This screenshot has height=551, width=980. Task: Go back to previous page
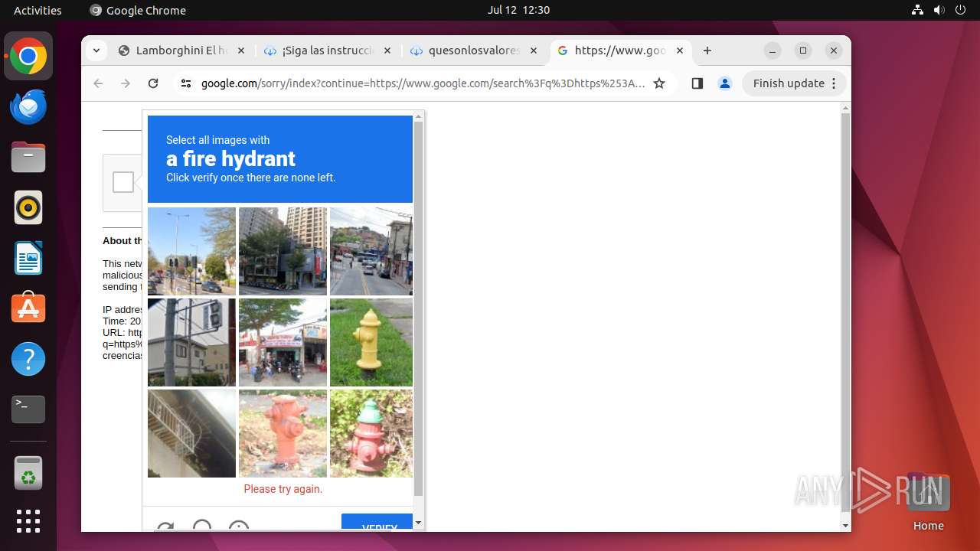98,83
